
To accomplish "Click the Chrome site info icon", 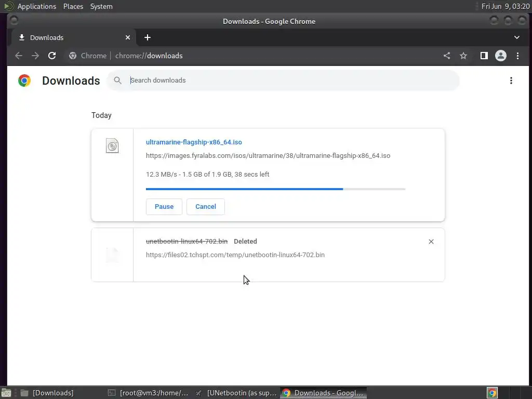I will [73, 56].
